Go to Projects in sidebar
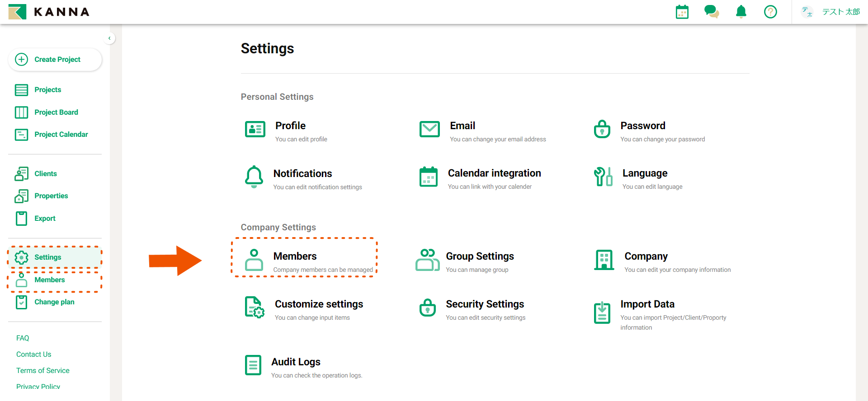 click(x=47, y=90)
